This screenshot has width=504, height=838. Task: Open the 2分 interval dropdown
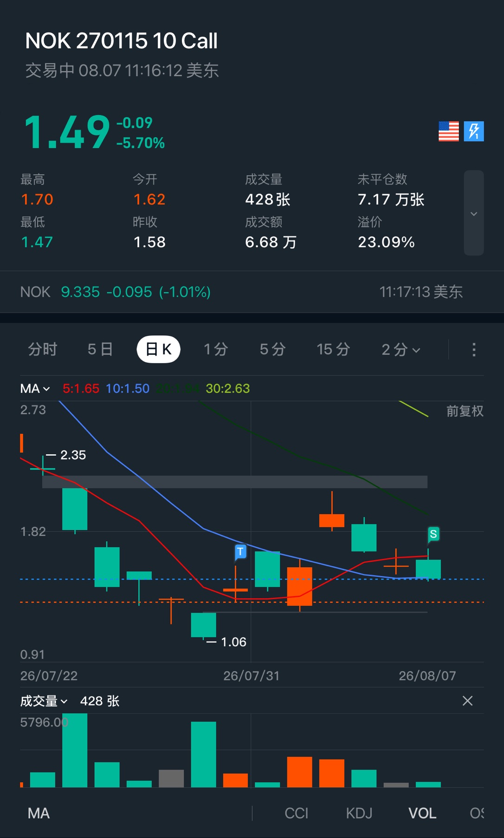pyautogui.click(x=401, y=349)
